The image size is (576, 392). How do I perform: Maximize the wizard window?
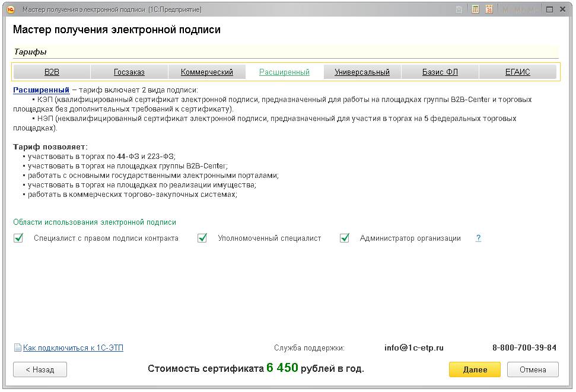pyautogui.click(x=549, y=9)
